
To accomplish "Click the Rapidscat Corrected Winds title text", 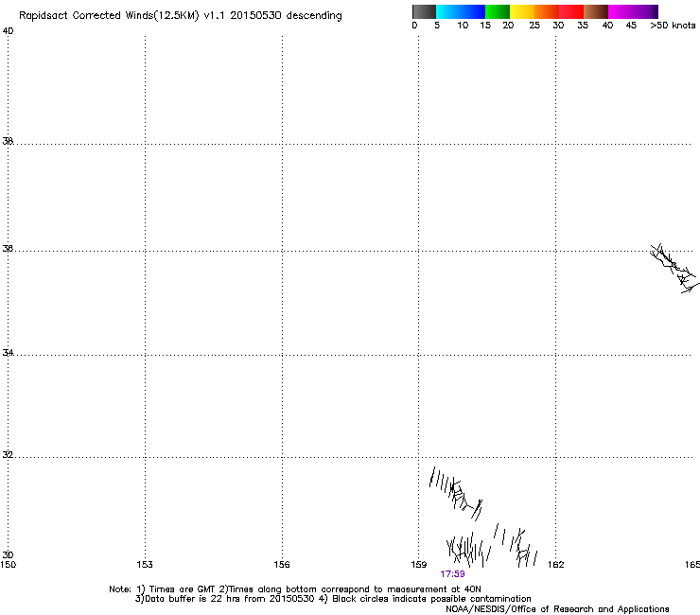I will point(181,15).
